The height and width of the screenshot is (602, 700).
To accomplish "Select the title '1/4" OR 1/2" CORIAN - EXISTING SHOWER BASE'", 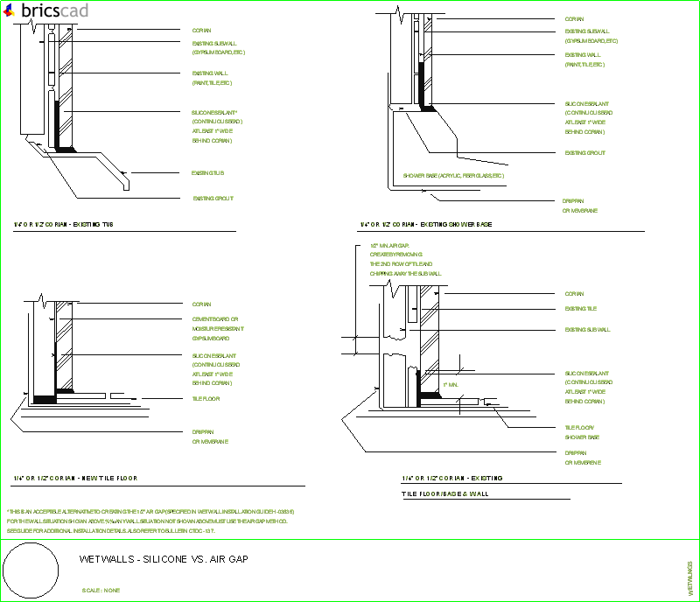I will (426, 224).
